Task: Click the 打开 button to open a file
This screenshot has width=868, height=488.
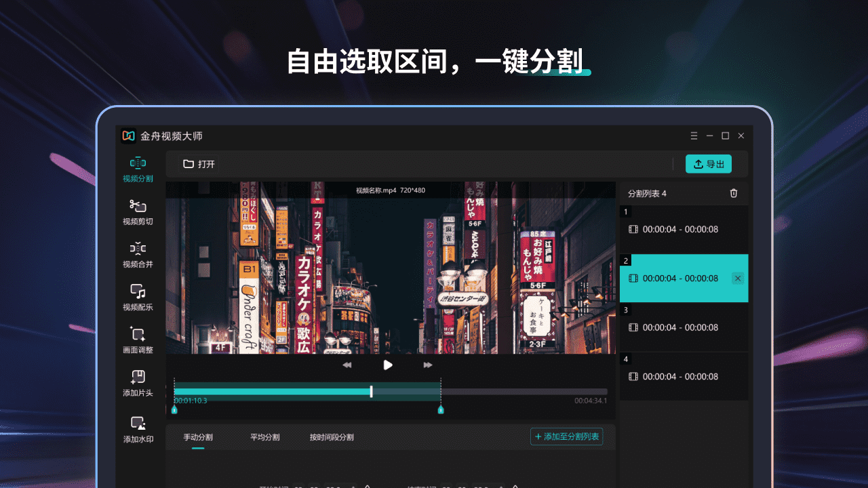Action: pos(197,163)
